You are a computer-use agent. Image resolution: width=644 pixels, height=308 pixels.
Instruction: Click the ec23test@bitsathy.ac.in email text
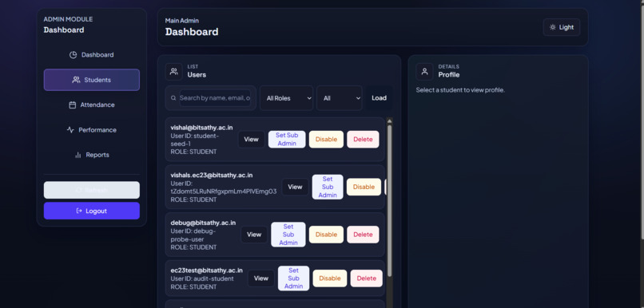coord(207,270)
